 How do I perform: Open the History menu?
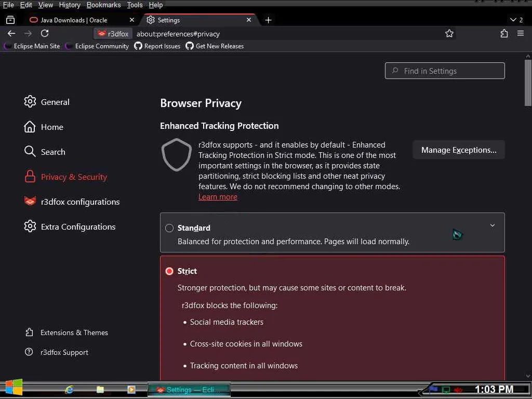point(70,5)
